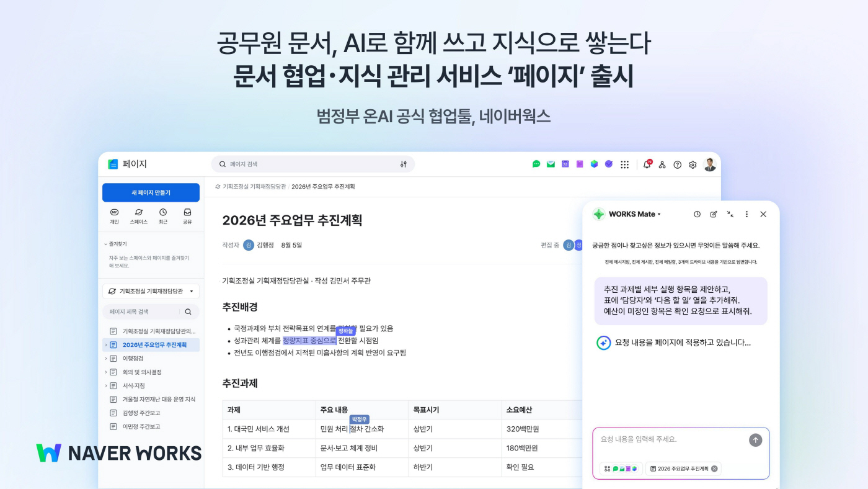Switch to the 최근 tab
This screenshot has width=868, height=489.
(x=163, y=216)
